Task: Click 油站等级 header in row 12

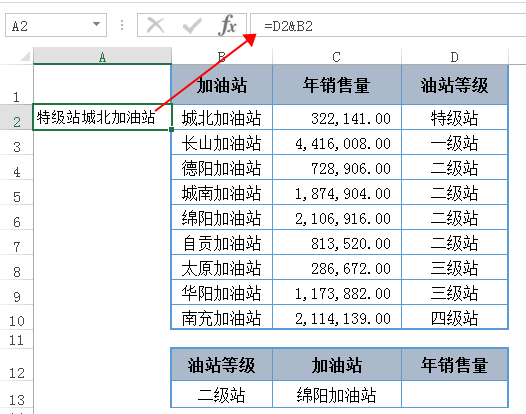Action: [222, 365]
